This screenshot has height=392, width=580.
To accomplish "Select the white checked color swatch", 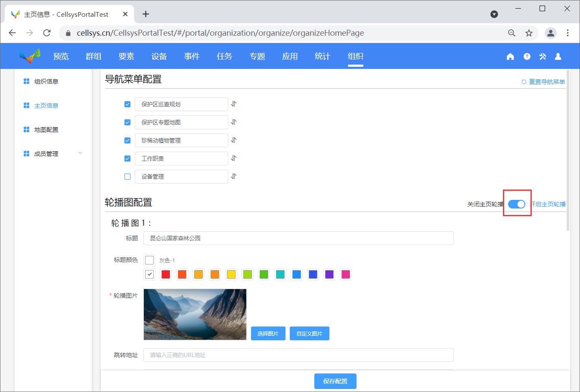I will click(x=149, y=274).
